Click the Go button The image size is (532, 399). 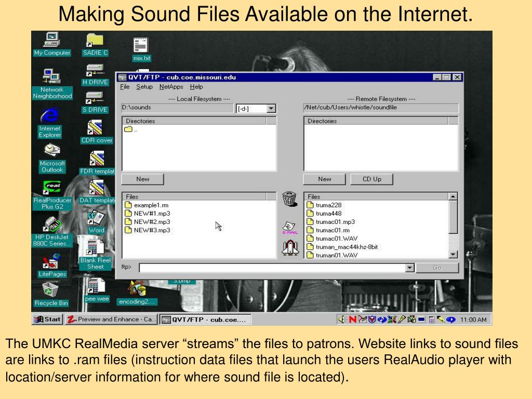click(x=437, y=268)
